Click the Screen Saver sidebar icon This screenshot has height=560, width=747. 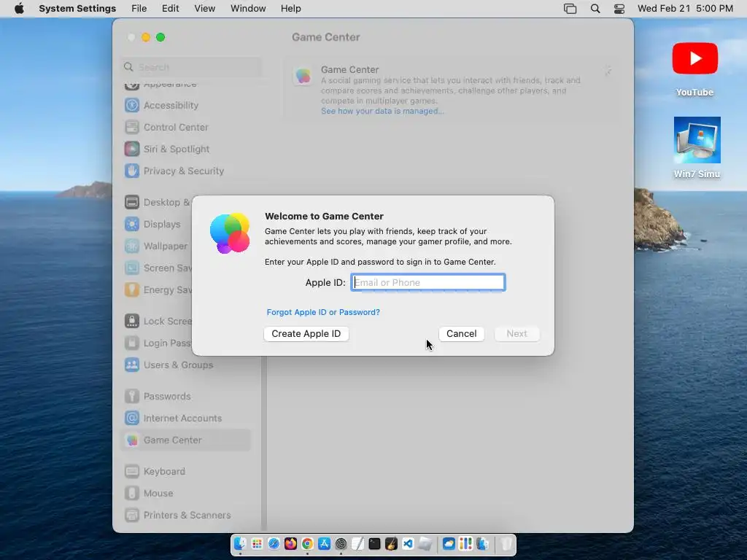point(132,268)
